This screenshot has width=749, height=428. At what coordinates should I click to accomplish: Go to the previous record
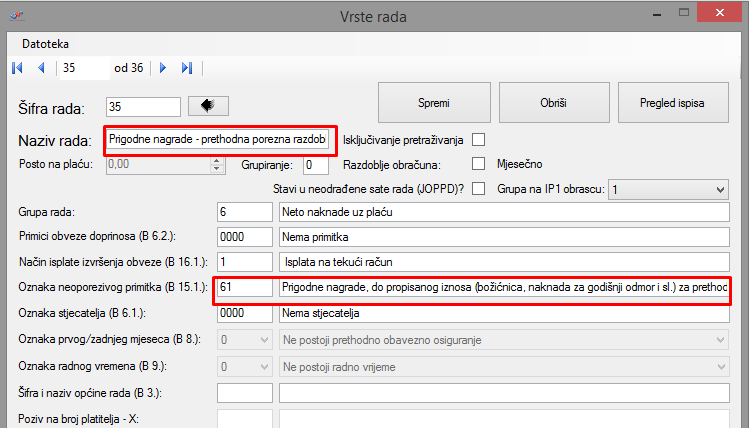point(41,68)
